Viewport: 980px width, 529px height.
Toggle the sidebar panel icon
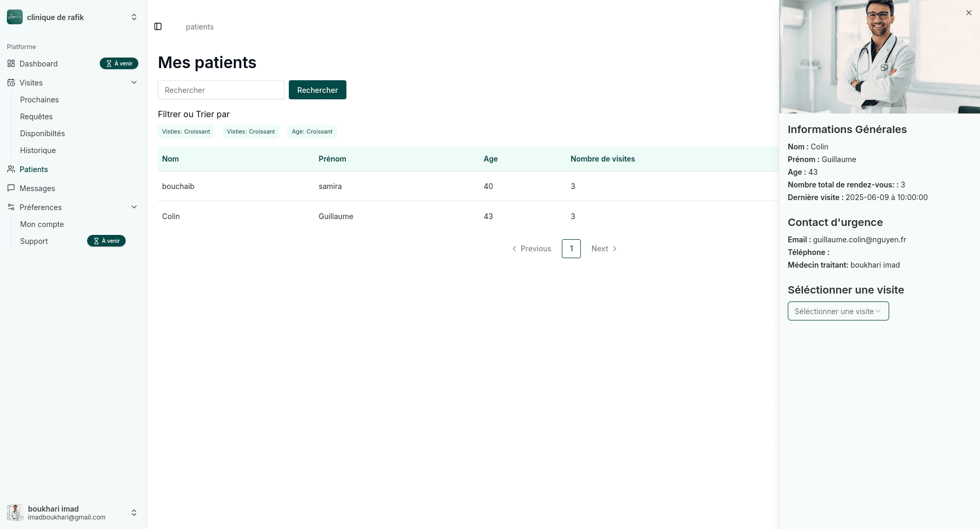(158, 26)
